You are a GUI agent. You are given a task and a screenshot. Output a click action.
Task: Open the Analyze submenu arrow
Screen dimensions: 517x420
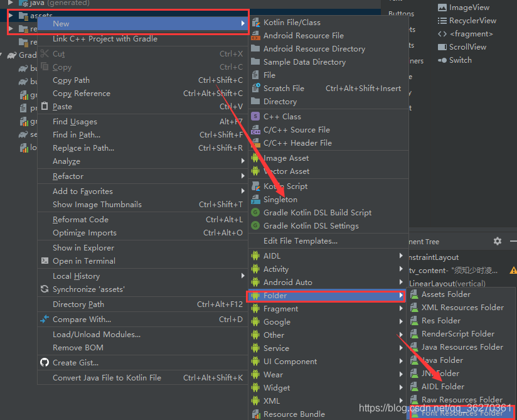coord(243,161)
